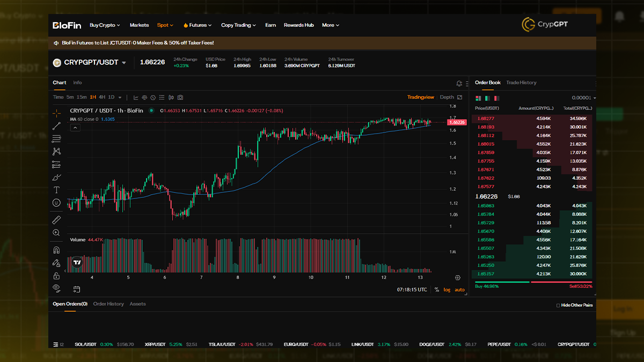Click the SOL/USDT ticker in the bottom bar
Screen dimensions: 644x362
86,344
